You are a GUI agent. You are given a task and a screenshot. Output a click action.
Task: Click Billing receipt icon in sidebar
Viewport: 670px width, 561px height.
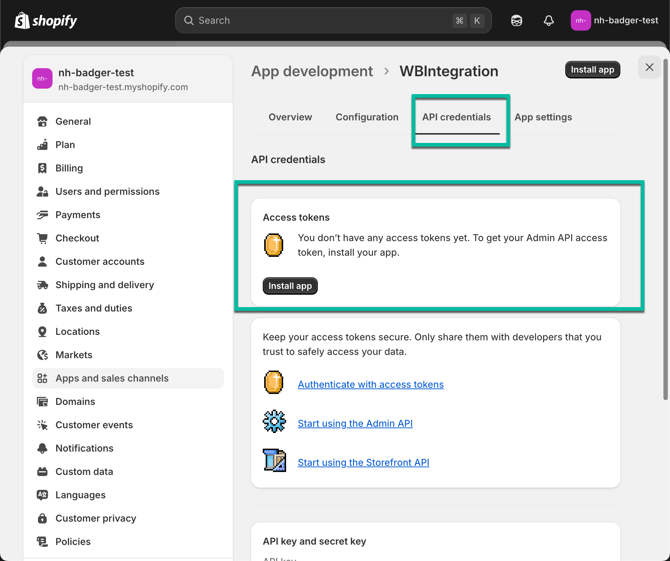42,168
